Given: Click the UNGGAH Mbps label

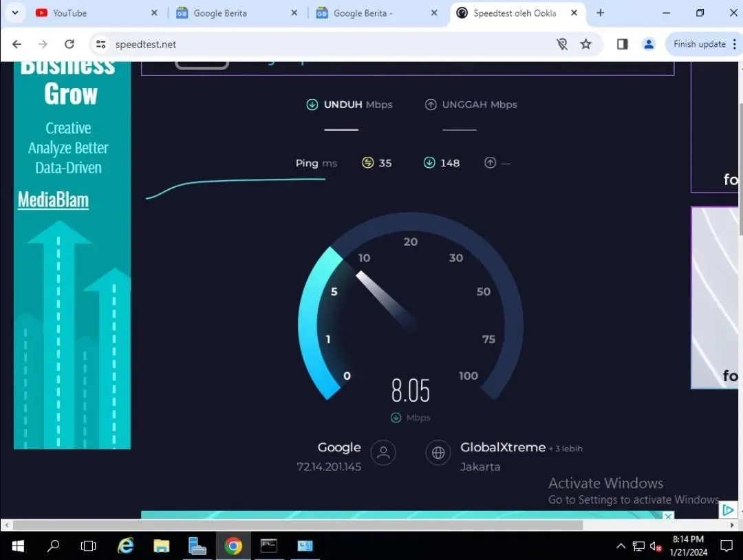Looking at the screenshot, I should [x=480, y=105].
